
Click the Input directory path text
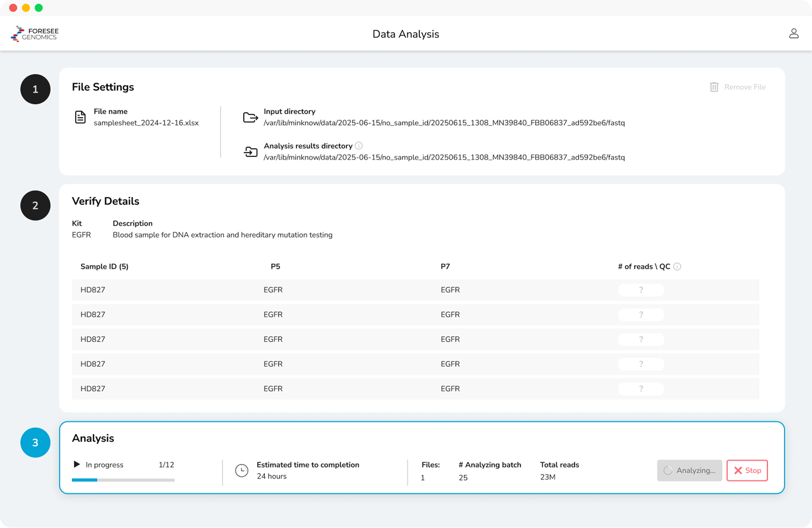pos(444,123)
